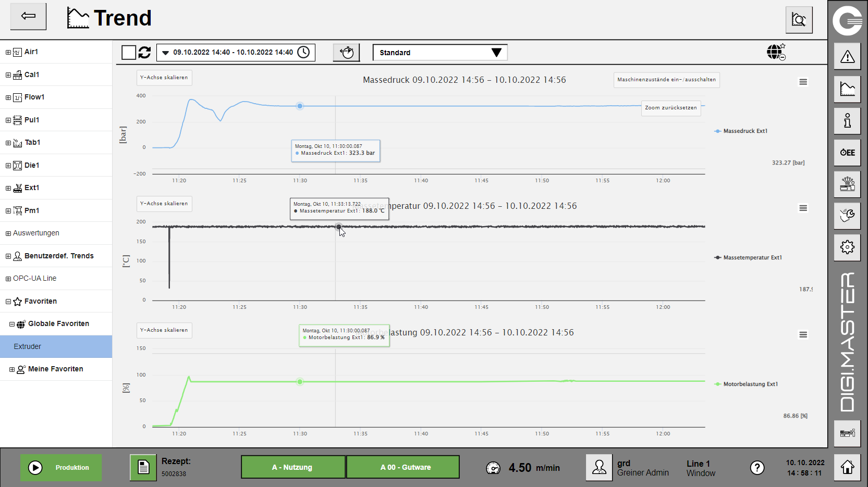Click the speedometer line speed icon
Image resolution: width=868 pixels, height=487 pixels.
click(493, 468)
